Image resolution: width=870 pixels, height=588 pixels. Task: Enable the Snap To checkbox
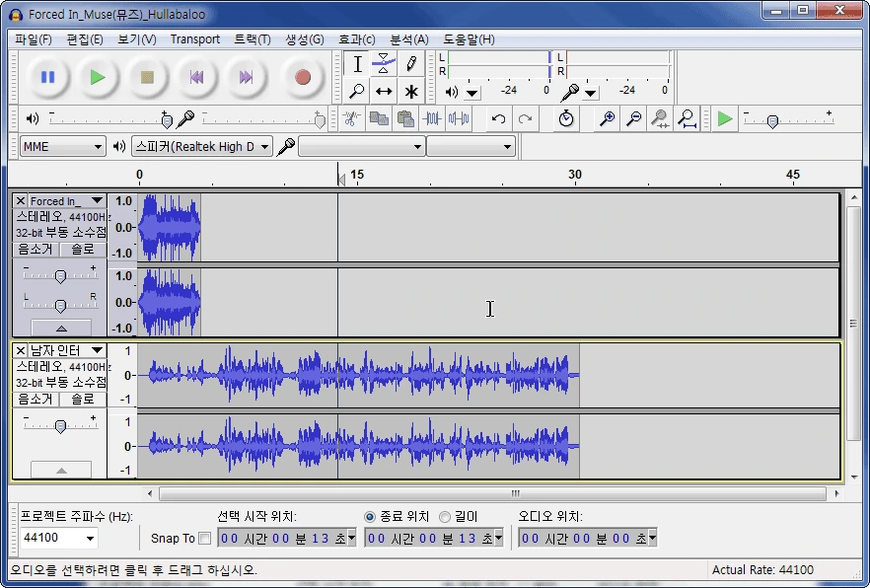(x=205, y=539)
